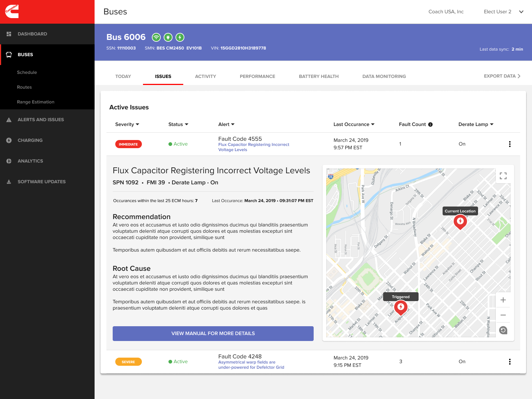
Task: Click the Cummins logo
Action: click(12, 11)
